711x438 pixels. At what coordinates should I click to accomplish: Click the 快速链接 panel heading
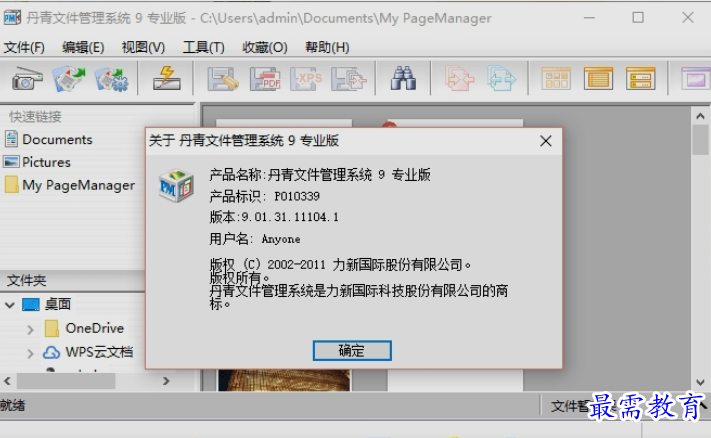click(35, 117)
